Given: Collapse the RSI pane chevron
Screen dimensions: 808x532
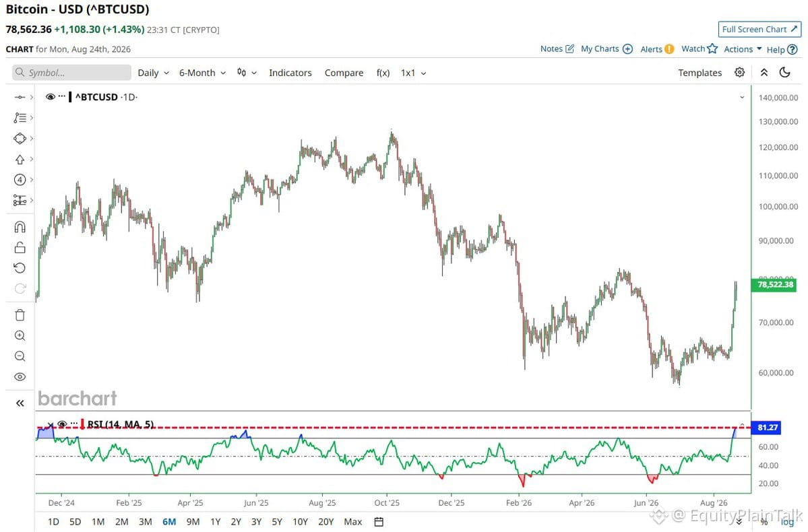Looking at the screenshot, I should click(742, 424).
